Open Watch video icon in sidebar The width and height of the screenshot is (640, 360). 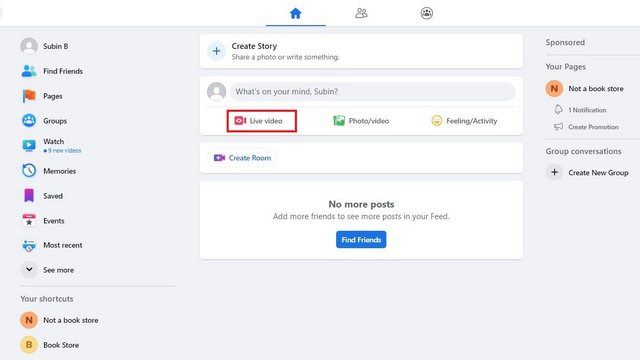click(29, 145)
